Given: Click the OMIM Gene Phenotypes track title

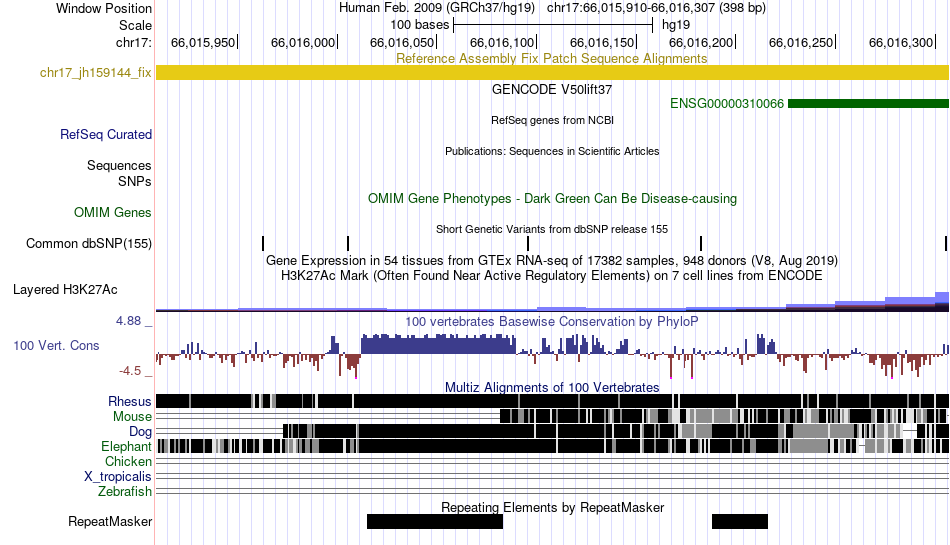Looking at the screenshot, I should click(552, 199).
